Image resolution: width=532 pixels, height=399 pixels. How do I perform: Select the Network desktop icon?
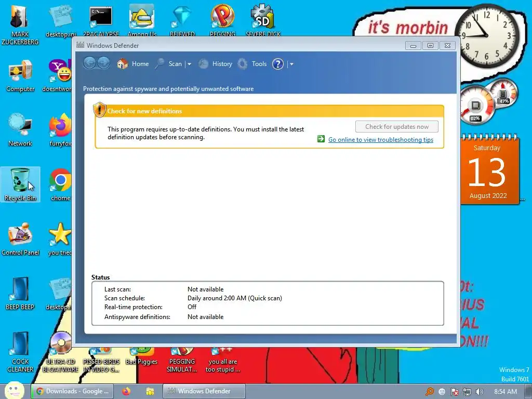click(20, 130)
